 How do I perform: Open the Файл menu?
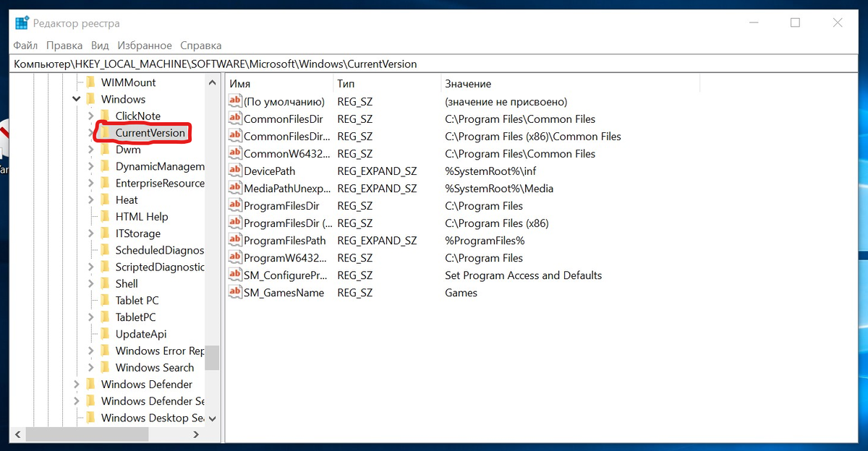point(25,46)
